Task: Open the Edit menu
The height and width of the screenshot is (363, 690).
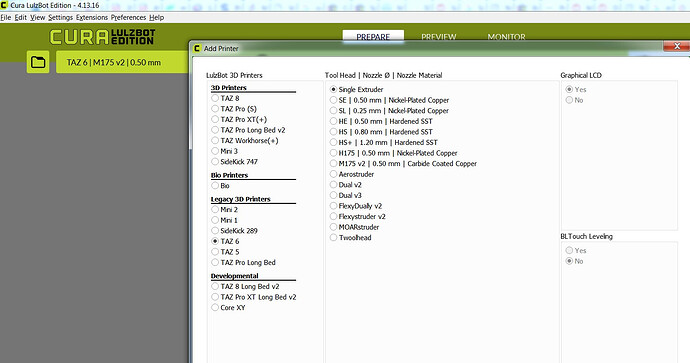Action: click(x=21, y=17)
